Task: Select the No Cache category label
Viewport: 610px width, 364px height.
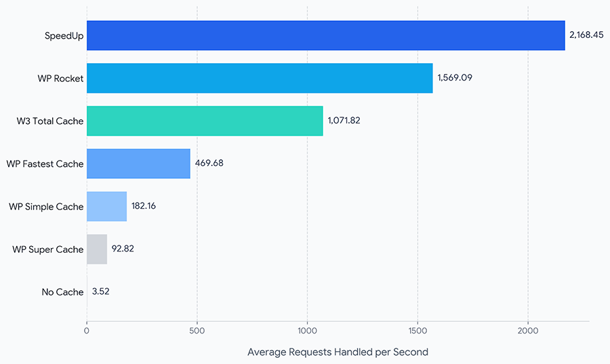Action: tap(62, 292)
